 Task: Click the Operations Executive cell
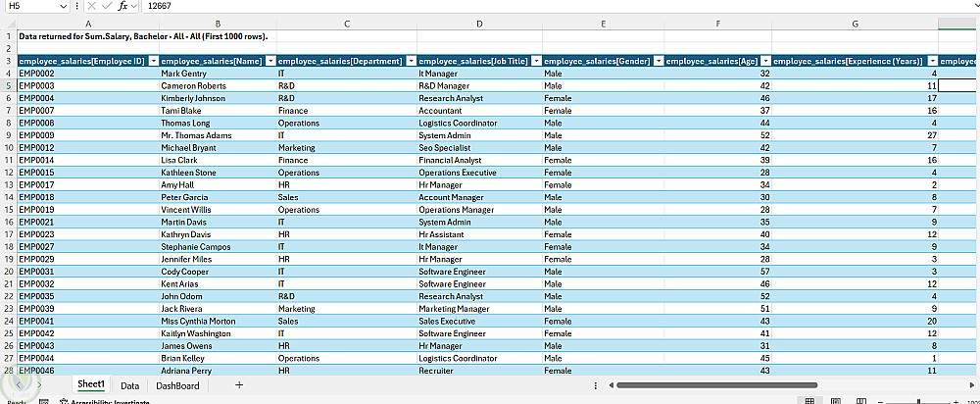pyautogui.click(x=479, y=173)
